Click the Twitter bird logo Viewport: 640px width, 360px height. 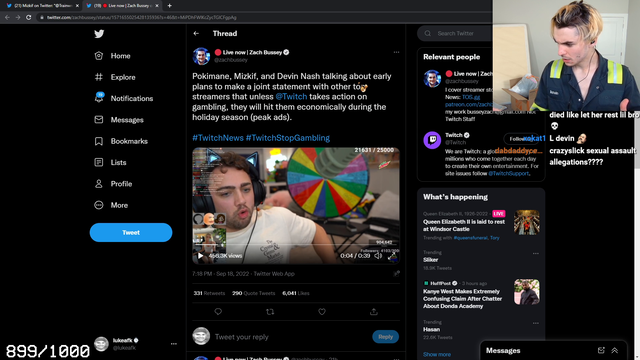99,34
